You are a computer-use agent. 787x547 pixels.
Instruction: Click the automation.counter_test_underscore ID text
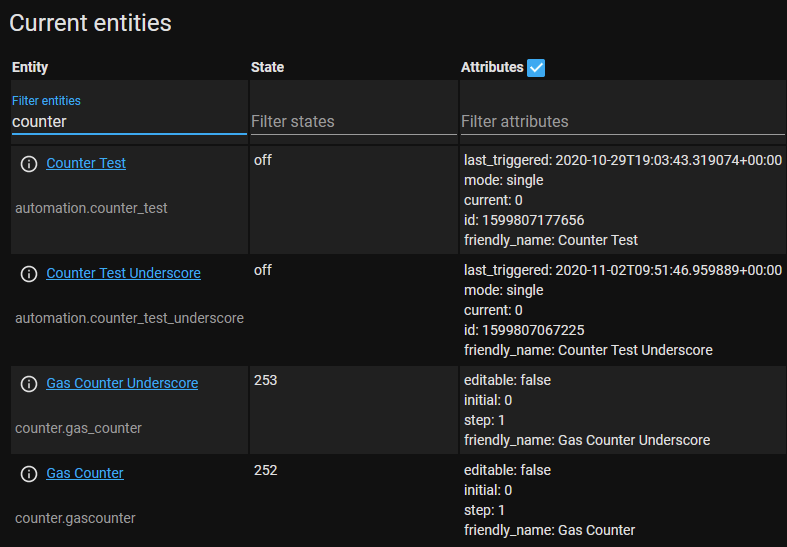pos(129,318)
